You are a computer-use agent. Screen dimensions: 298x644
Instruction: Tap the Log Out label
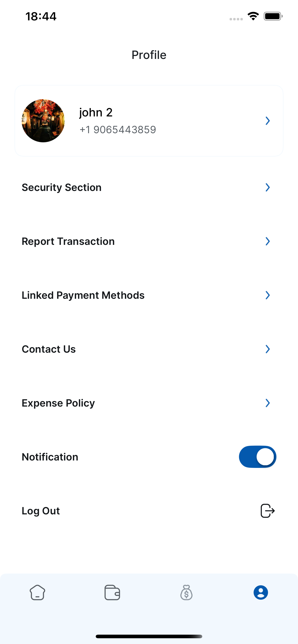(41, 511)
